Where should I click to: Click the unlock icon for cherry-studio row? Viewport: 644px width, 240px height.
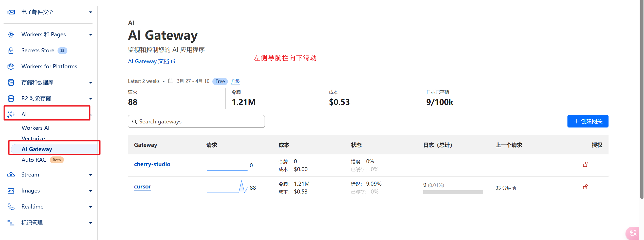[585, 165]
